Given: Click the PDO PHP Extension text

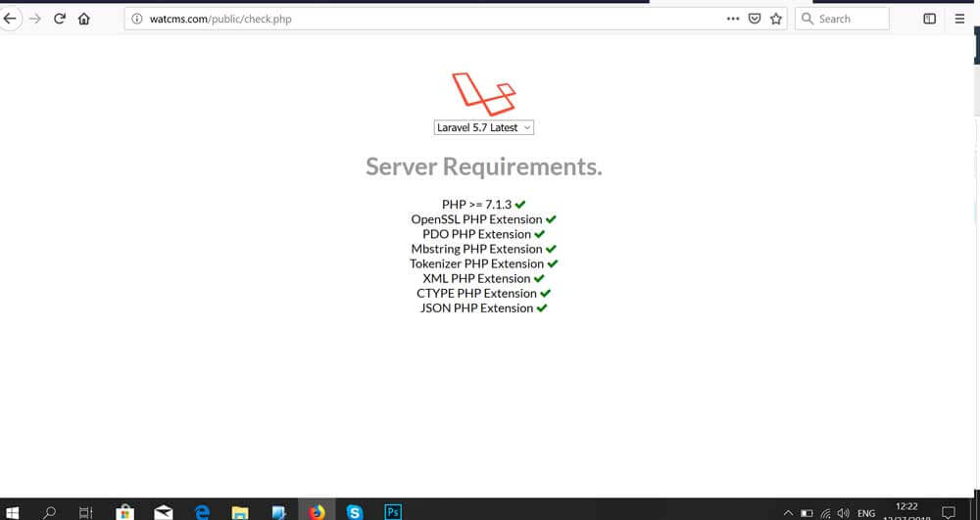Looking at the screenshot, I should [x=476, y=234].
